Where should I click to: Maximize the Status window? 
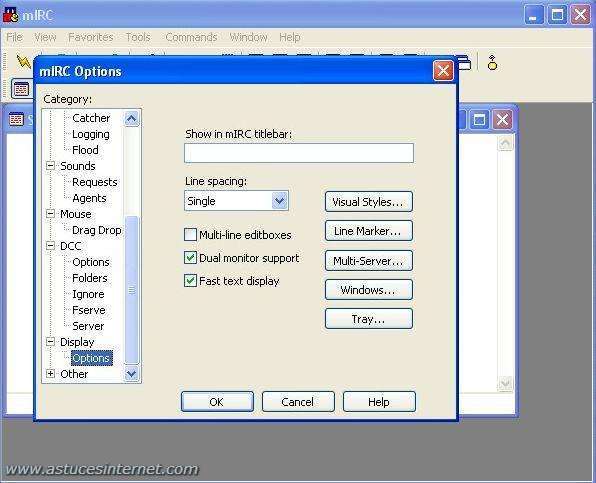pyautogui.click(x=479, y=120)
